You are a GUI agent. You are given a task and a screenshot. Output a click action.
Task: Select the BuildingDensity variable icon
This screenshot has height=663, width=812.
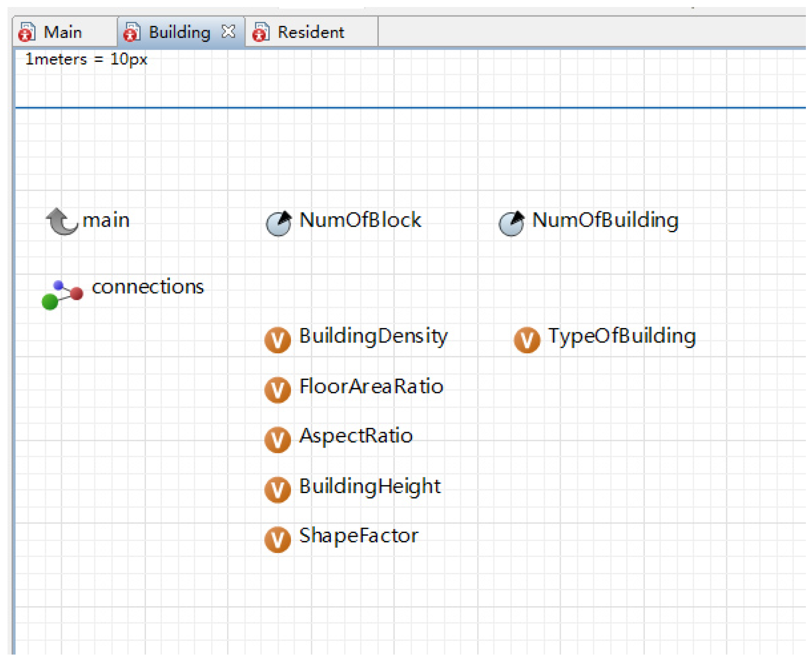point(278,340)
